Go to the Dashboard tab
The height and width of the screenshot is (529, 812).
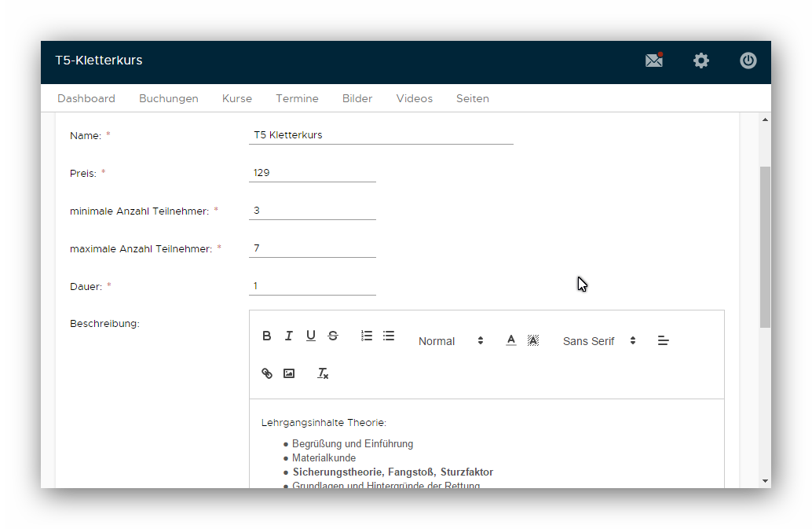pyautogui.click(x=86, y=98)
